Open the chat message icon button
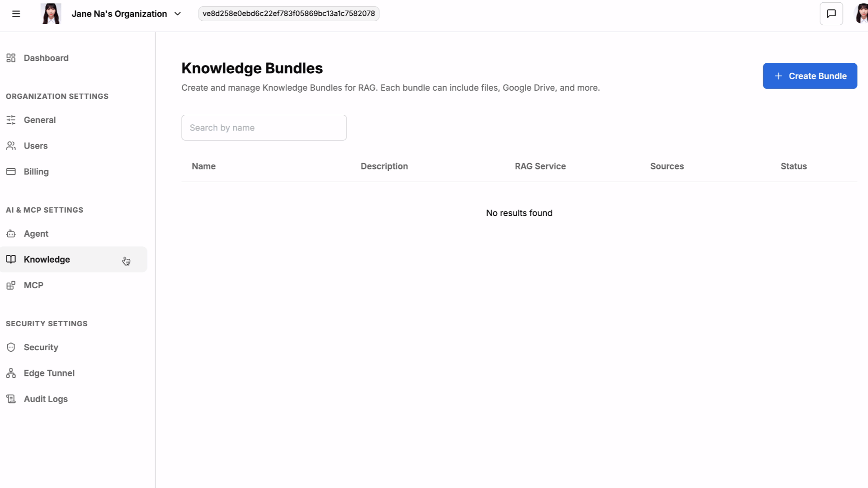Viewport: 868px width, 488px height. pos(831,14)
